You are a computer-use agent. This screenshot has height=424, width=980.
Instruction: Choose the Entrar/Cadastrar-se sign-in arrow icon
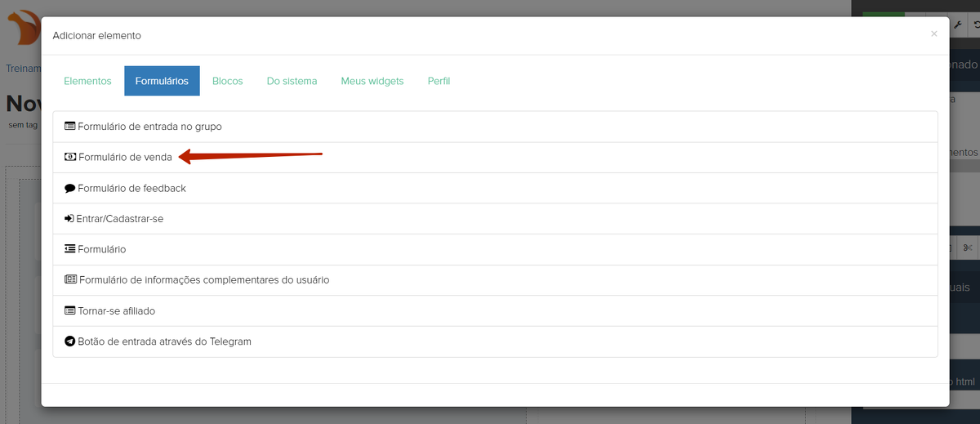[x=69, y=219]
